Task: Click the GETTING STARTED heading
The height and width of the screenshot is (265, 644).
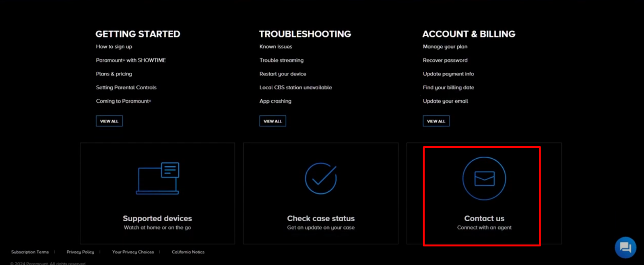Action: pyautogui.click(x=138, y=34)
